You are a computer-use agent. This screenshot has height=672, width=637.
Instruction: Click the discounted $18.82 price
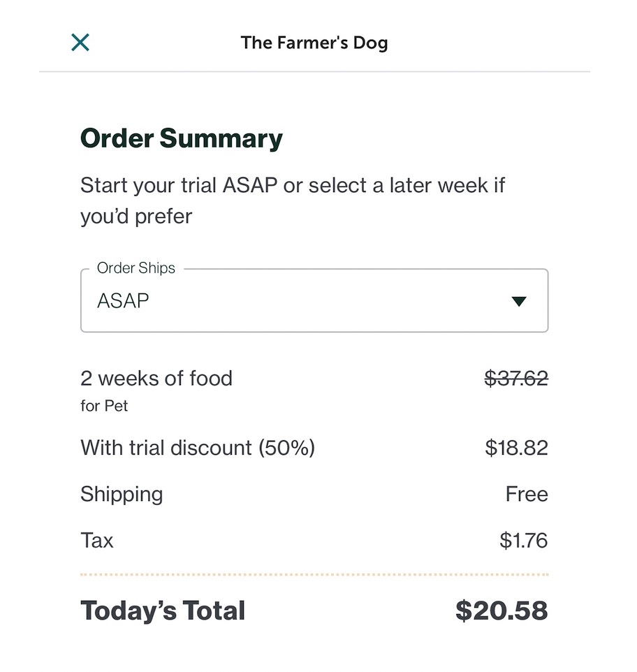click(x=516, y=447)
